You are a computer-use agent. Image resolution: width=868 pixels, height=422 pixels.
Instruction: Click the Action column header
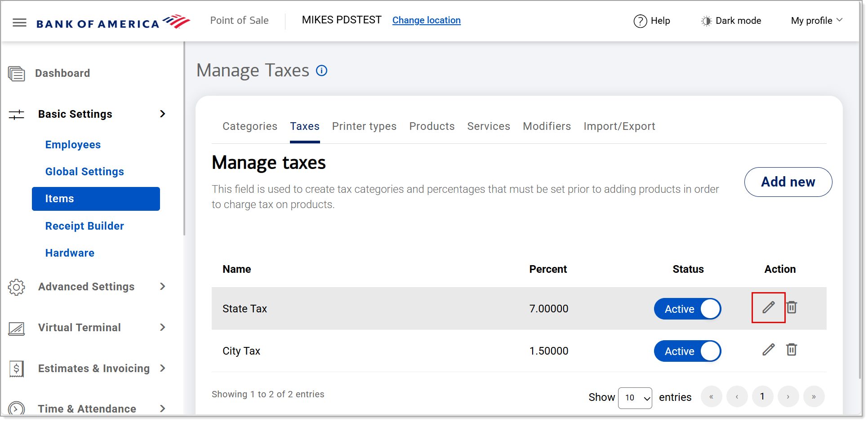point(780,270)
